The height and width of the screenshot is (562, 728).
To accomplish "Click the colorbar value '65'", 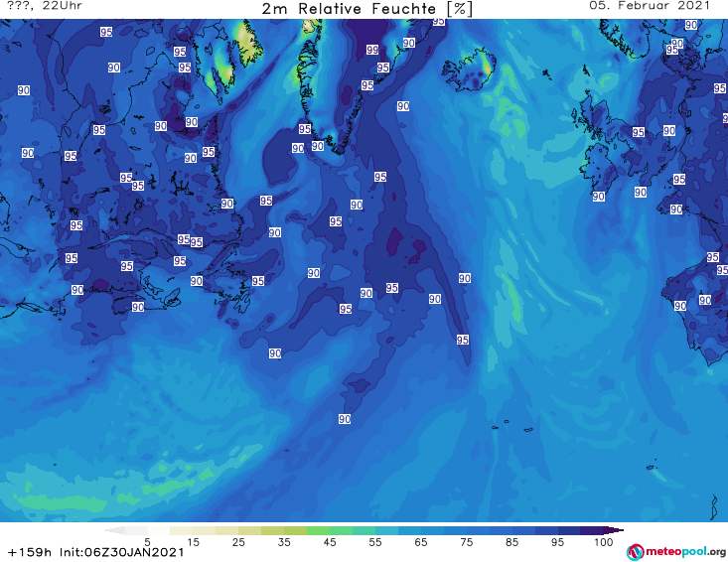I will pyautogui.click(x=421, y=542).
